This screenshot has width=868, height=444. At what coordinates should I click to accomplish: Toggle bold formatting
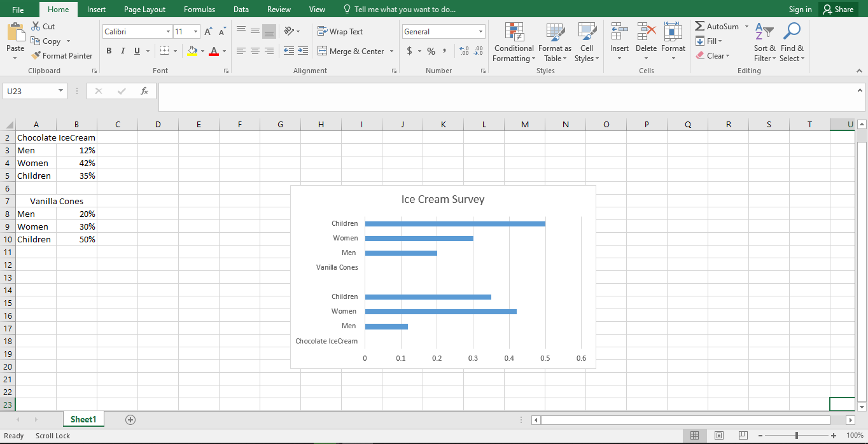pyautogui.click(x=109, y=50)
